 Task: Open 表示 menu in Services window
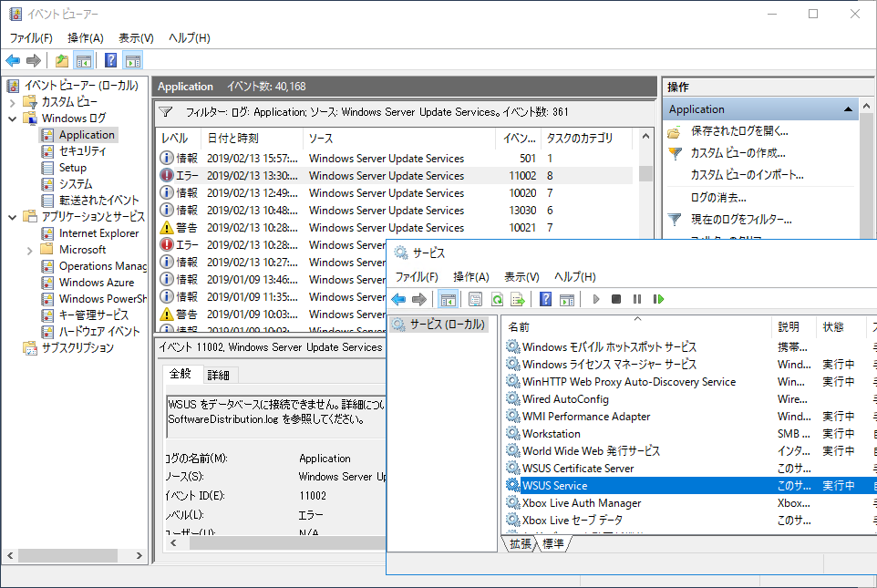(521, 277)
